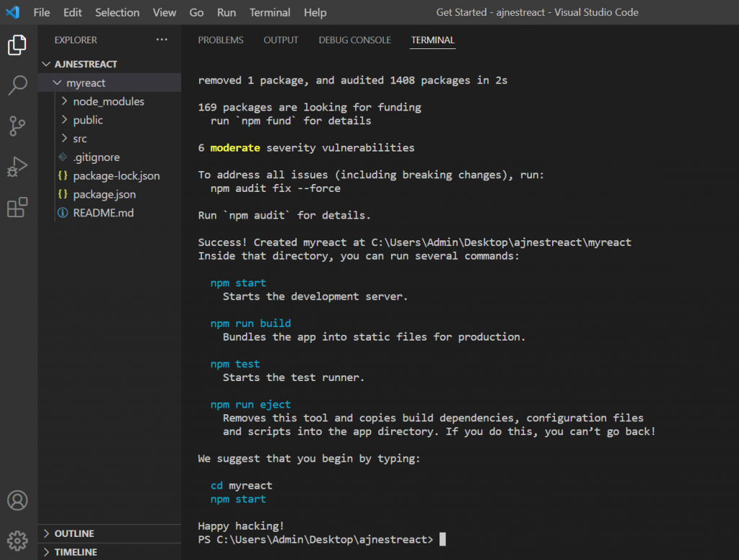Click 'Success! Created myreact' line
Image resolution: width=739 pixels, height=560 pixels.
point(414,242)
